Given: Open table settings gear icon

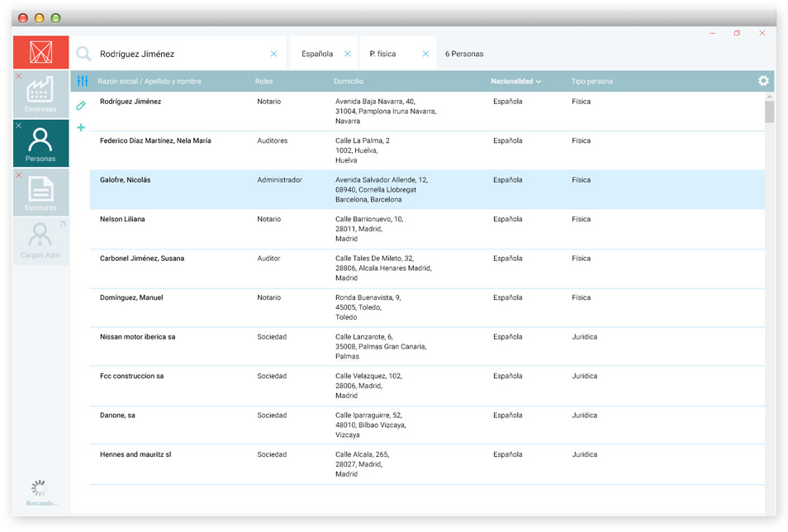Looking at the screenshot, I should tap(763, 81).
